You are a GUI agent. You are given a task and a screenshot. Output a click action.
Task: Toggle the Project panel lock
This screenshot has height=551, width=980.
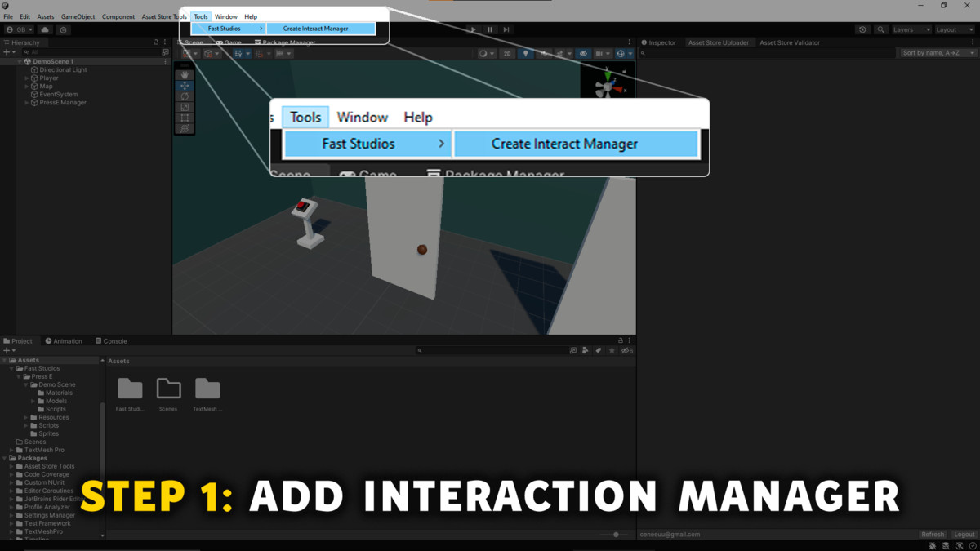click(621, 341)
